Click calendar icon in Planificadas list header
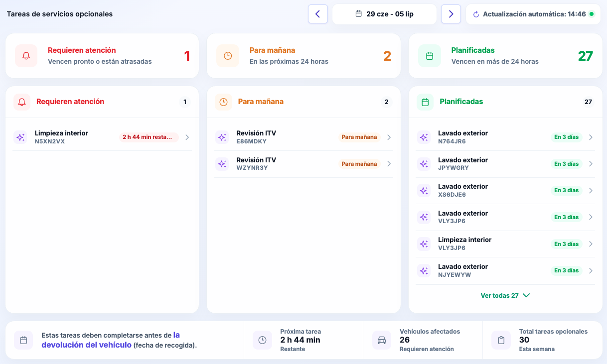This screenshot has width=607, height=364. [425, 102]
